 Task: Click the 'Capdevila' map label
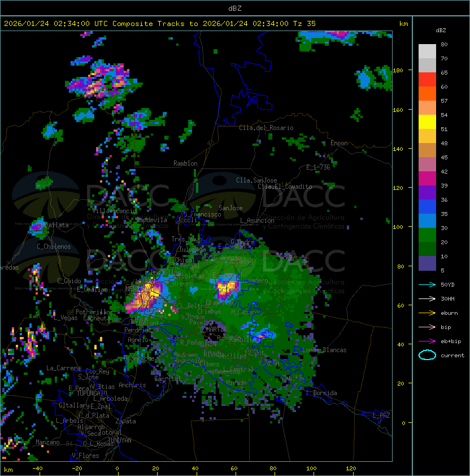coord(152,220)
